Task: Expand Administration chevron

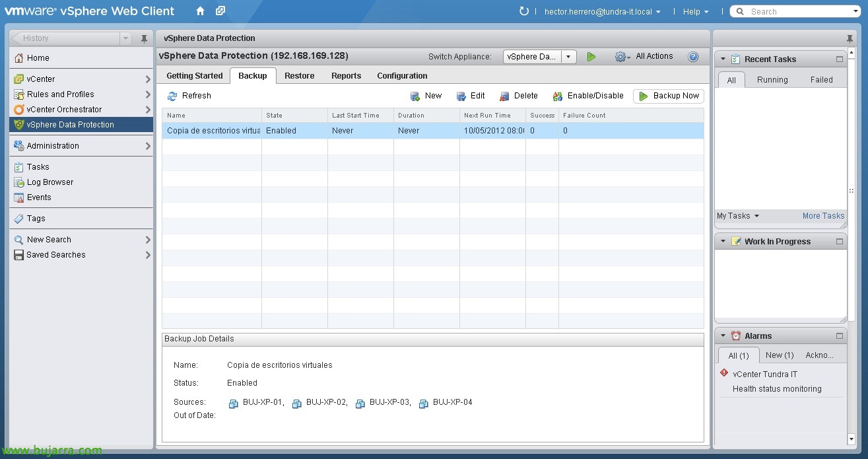Action: (148, 146)
